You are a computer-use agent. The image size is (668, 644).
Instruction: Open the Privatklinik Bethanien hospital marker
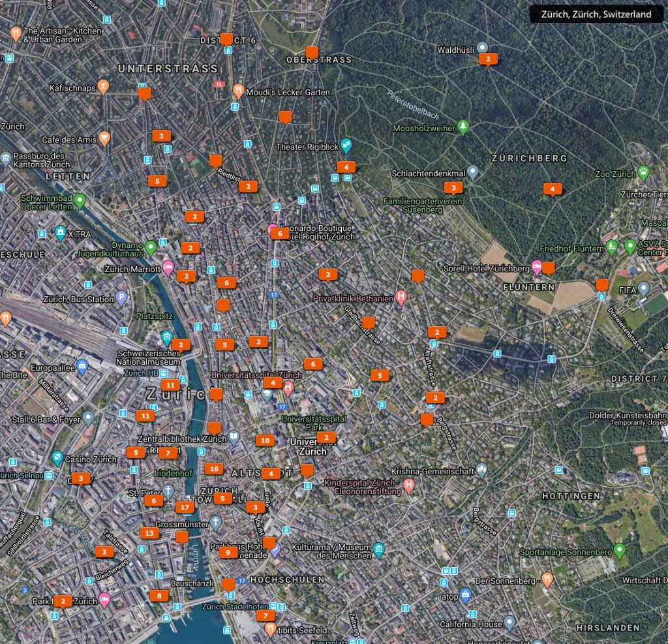pyautogui.click(x=401, y=297)
